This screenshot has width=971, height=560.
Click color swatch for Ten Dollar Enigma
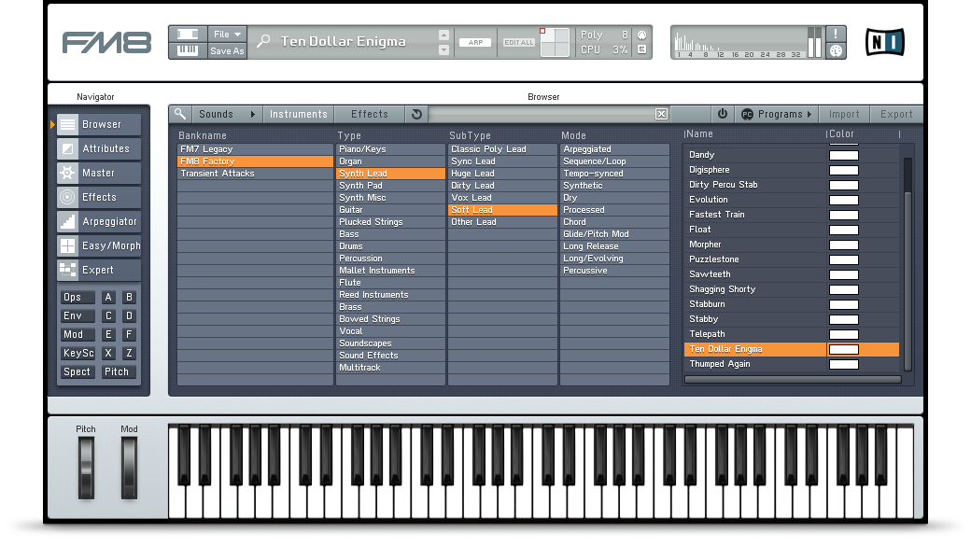tap(843, 350)
